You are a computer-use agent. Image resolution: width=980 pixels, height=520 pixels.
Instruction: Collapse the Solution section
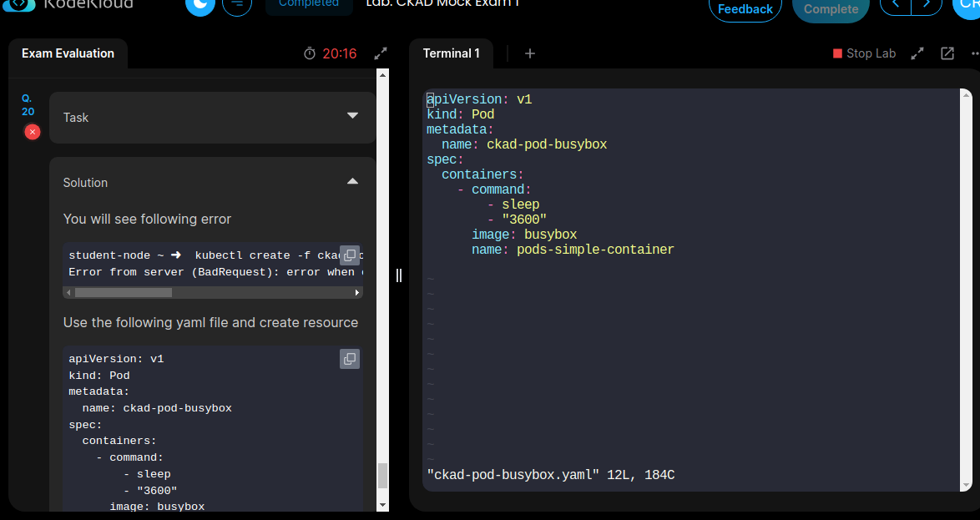(x=352, y=181)
